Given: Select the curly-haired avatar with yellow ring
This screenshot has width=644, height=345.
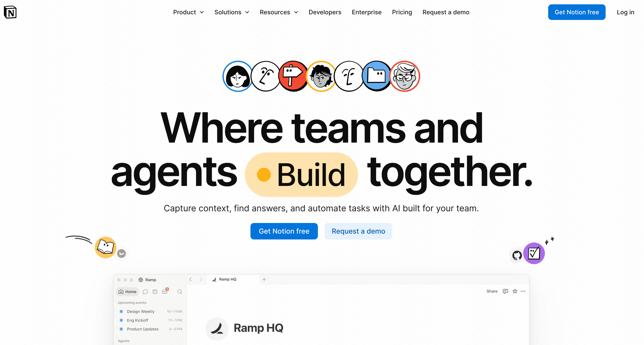Looking at the screenshot, I should click(x=321, y=76).
